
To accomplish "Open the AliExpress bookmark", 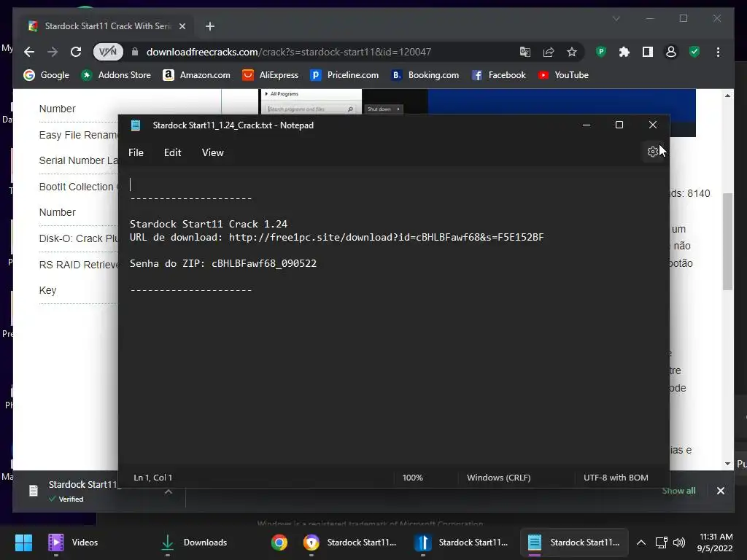I will [270, 75].
